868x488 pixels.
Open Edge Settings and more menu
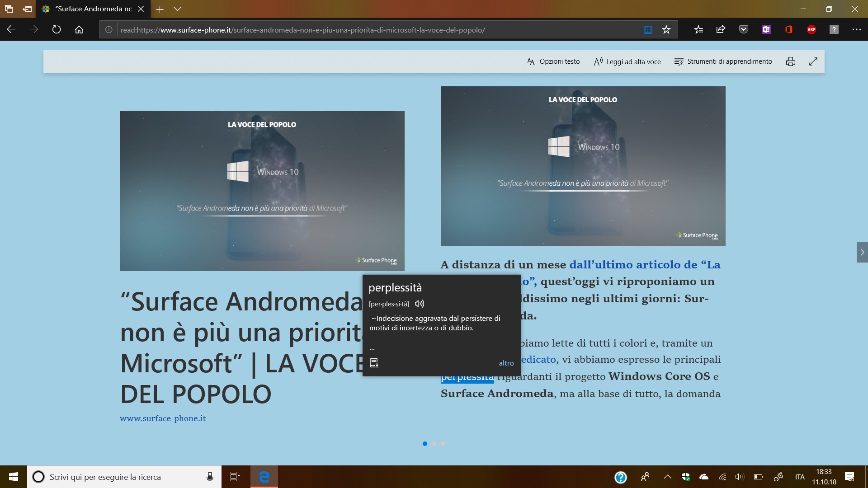[857, 30]
